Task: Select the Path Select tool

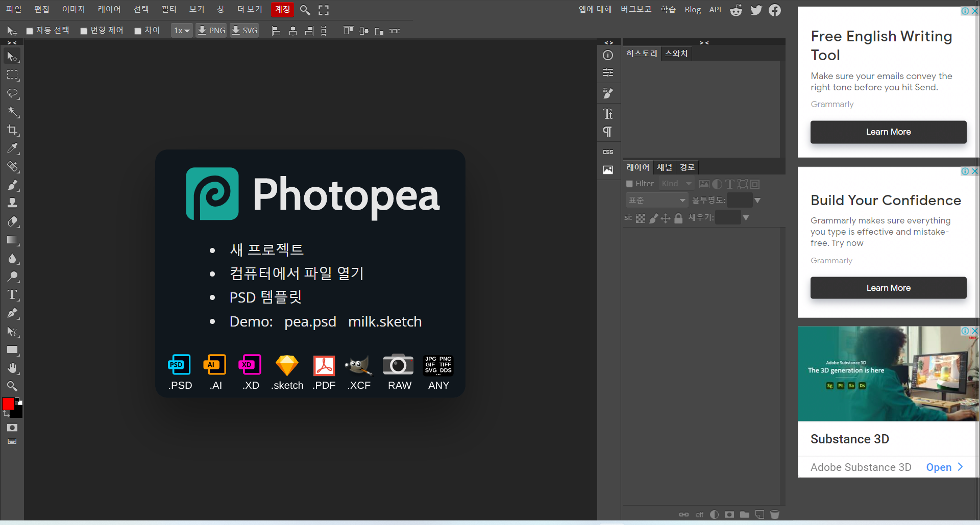Action: point(12,332)
